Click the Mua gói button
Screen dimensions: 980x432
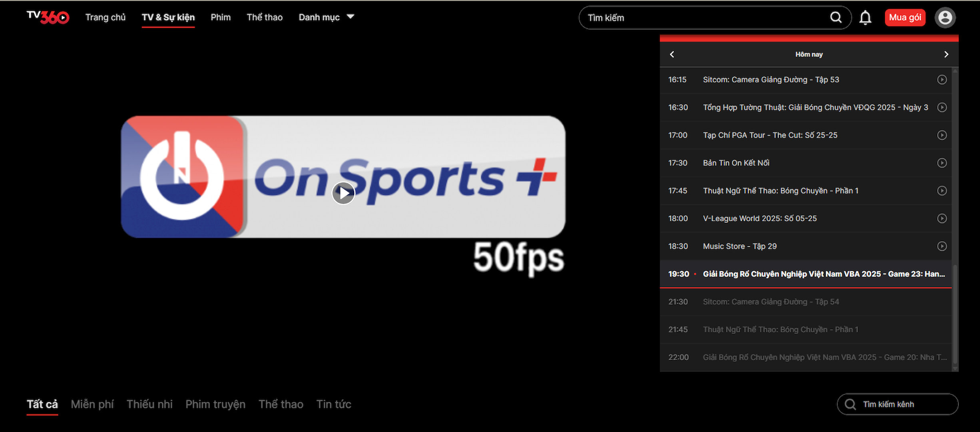[x=905, y=18]
